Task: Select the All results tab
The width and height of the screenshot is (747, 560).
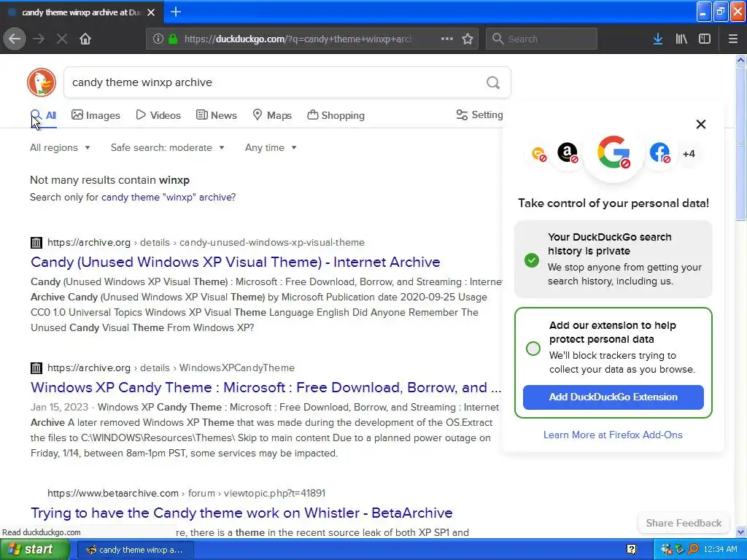Action: (x=43, y=115)
